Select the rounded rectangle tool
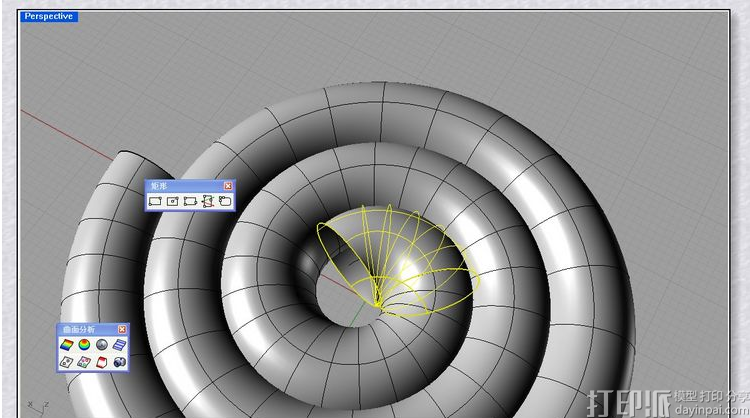Image resolution: width=750 pixels, height=418 pixels. pos(225,201)
